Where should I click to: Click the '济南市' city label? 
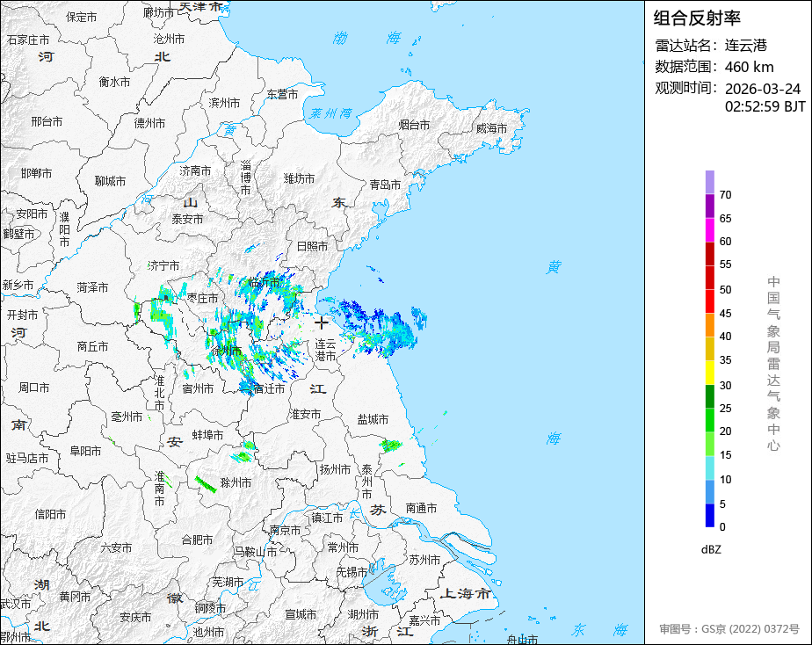point(195,170)
